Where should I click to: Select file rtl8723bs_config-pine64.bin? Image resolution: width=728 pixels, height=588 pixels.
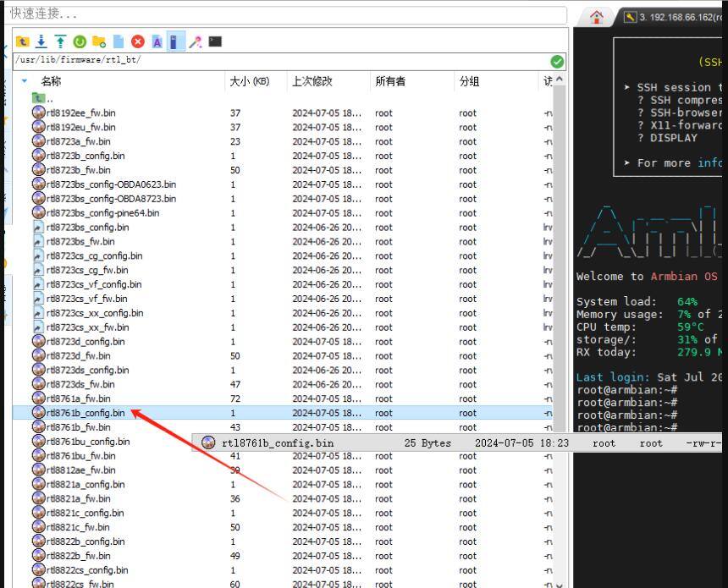96,213
